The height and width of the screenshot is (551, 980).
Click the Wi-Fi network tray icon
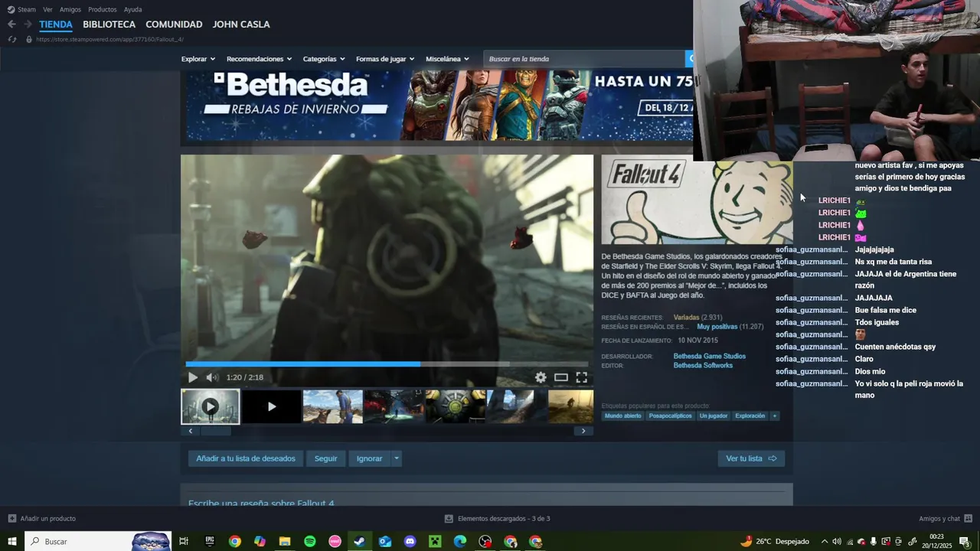click(x=849, y=542)
